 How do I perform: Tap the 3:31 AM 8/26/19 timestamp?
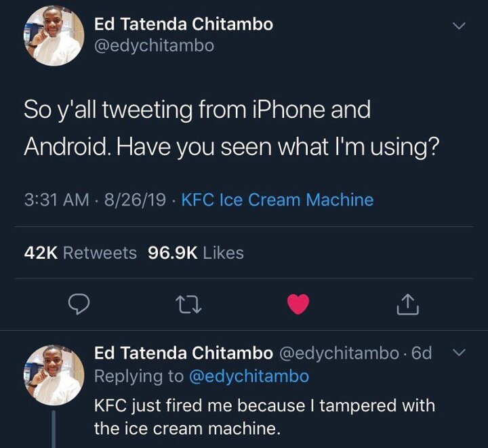pos(95,200)
